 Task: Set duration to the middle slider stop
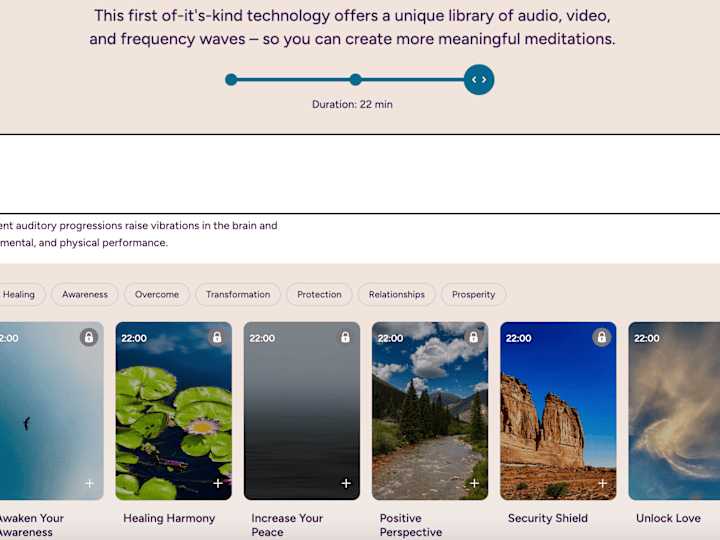click(355, 80)
